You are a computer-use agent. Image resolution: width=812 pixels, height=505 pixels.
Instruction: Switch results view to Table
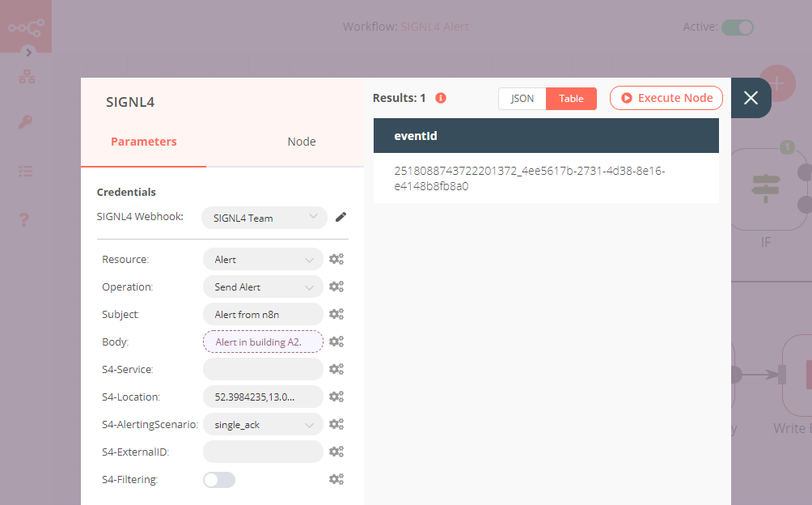pyautogui.click(x=571, y=99)
